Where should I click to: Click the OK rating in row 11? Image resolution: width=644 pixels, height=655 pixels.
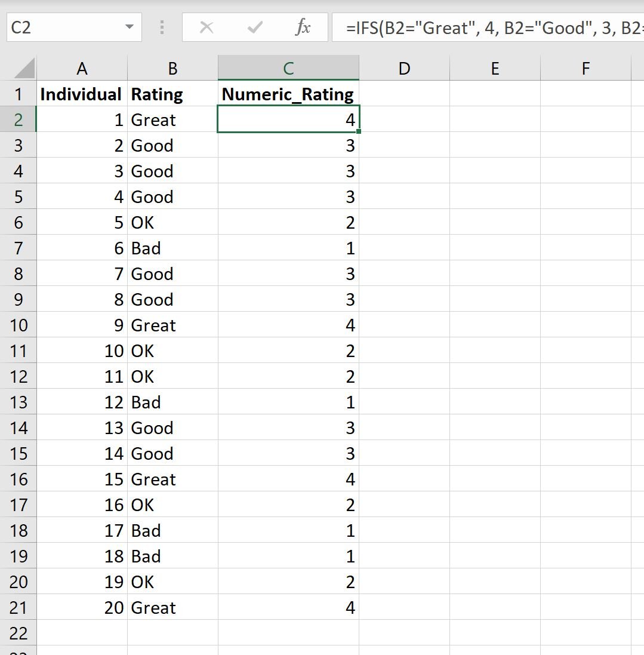pyautogui.click(x=172, y=350)
